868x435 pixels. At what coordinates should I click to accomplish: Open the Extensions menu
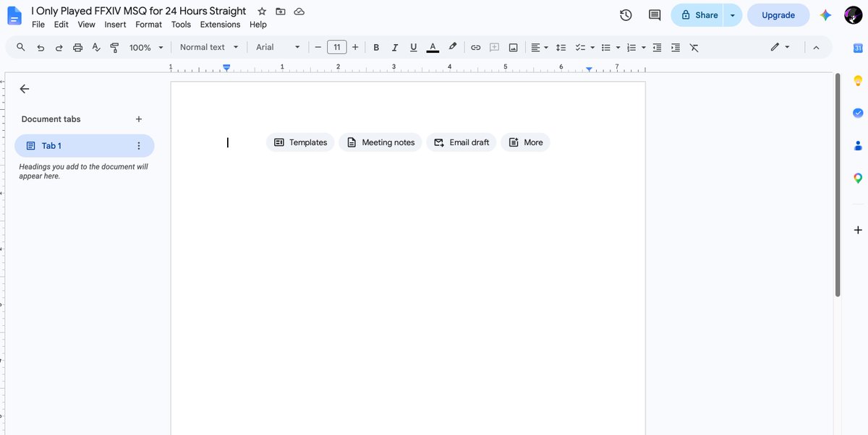coord(220,25)
